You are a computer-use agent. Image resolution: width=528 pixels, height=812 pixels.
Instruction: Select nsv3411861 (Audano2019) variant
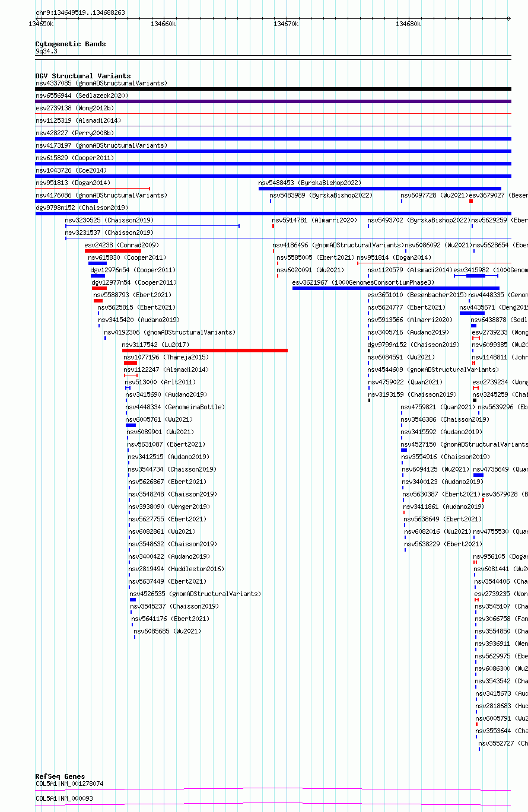(x=444, y=507)
